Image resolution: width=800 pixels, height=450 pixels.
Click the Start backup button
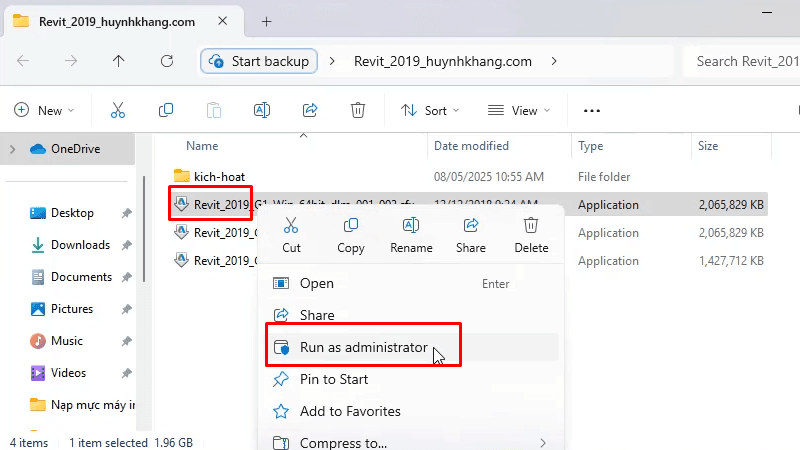(260, 61)
